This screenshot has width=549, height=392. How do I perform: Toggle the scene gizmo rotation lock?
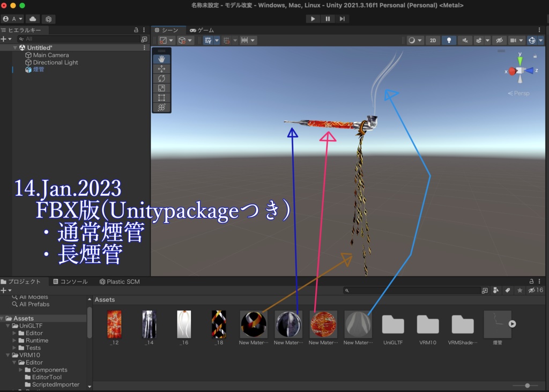(535, 56)
